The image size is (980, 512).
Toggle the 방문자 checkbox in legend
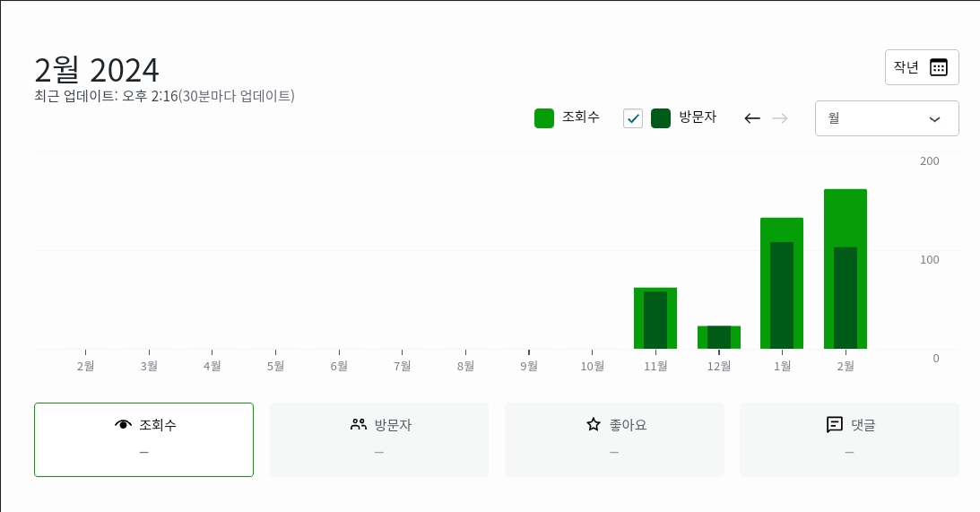tap(633, 118)
